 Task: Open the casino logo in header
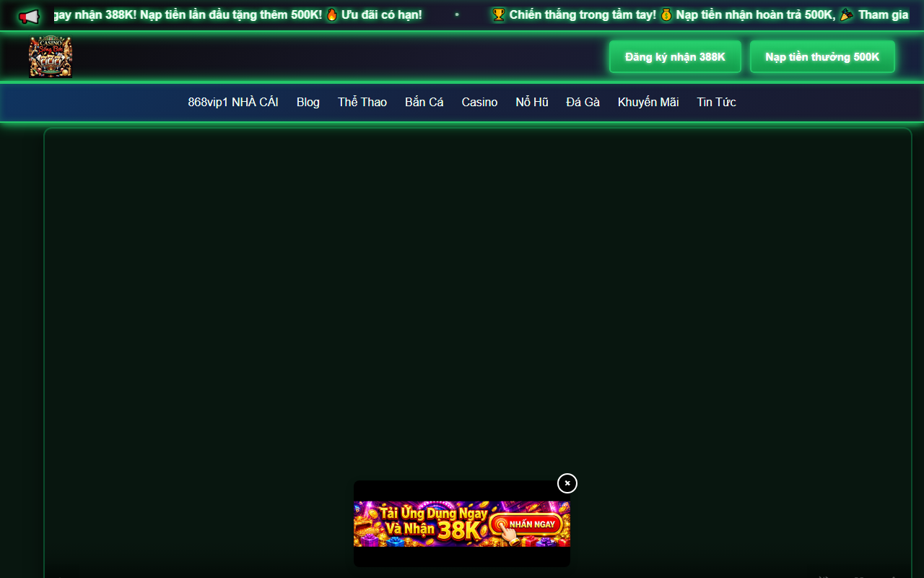[51, 57]
